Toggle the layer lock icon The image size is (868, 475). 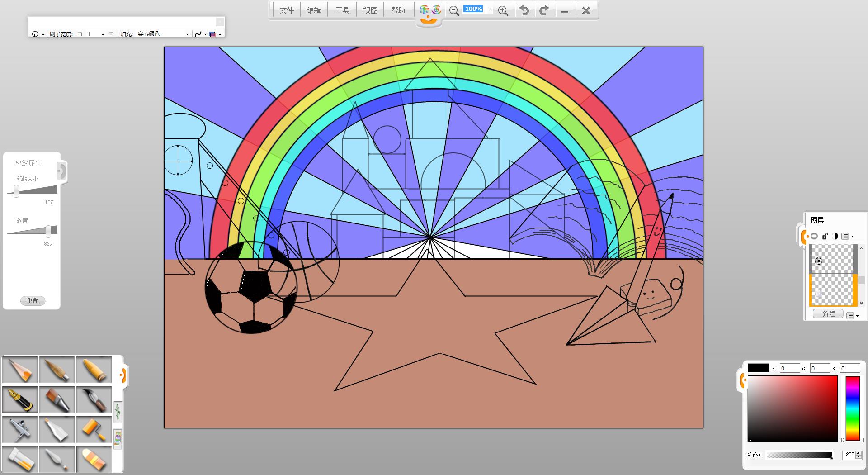click(x=825, y=236)
